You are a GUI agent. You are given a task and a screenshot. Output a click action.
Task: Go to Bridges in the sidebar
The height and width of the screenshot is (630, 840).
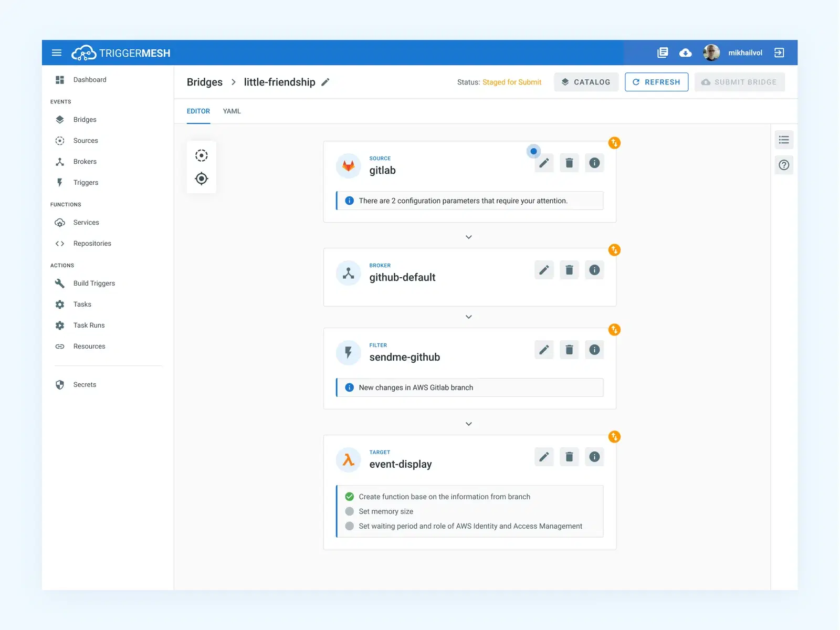click(85, 120)
